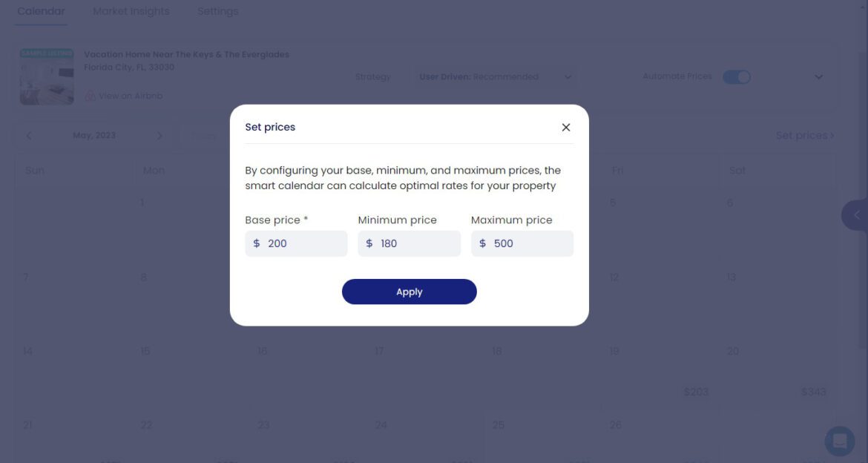Open the Settings tab
The height and width of the screenshot is (463, 868).
point(217,10)
